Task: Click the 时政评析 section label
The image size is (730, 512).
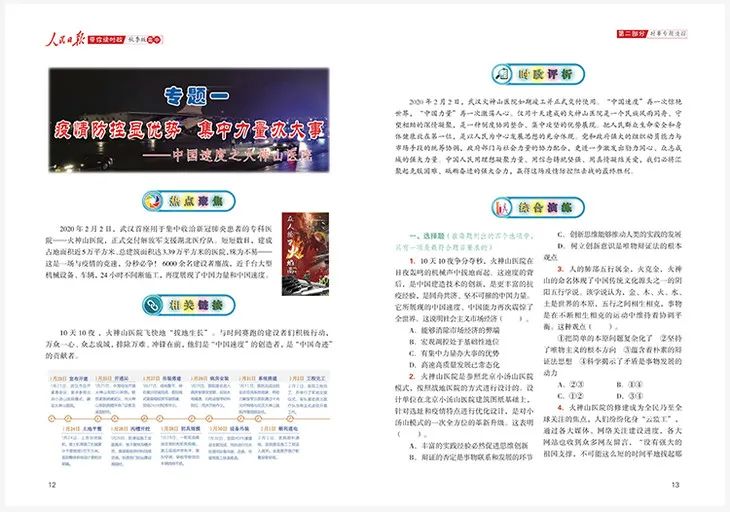Action: coord(545,74)
